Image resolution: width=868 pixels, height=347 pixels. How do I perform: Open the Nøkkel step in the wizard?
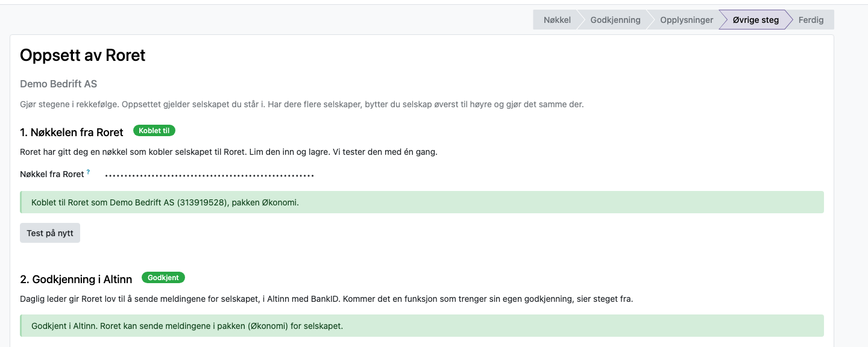pyautogui.click(x=557, y=20)
